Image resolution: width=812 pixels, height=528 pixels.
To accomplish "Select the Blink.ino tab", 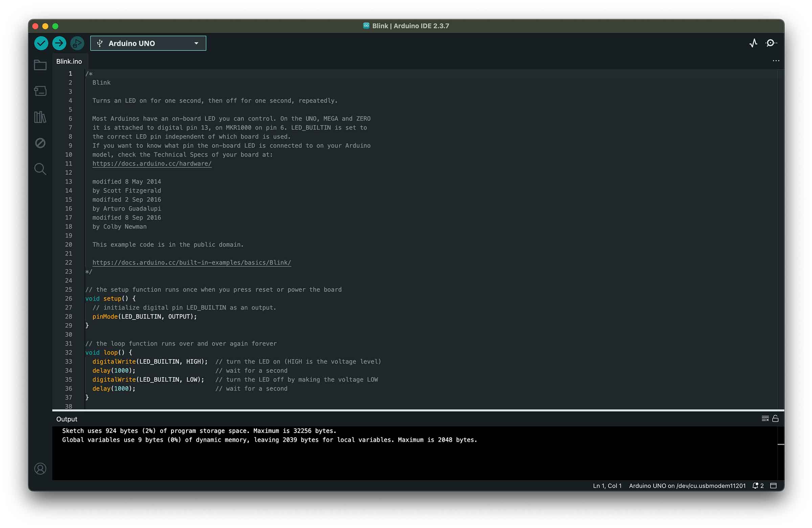I will pos(69,62).
